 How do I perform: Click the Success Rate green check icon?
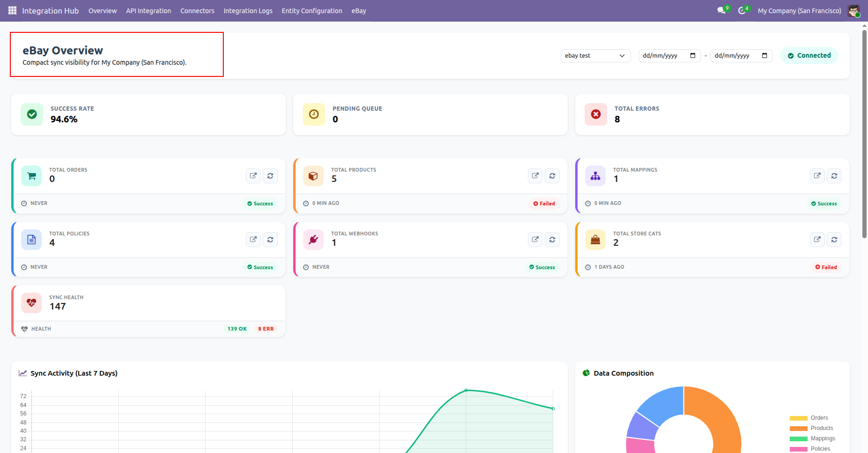tap(32, 114)
